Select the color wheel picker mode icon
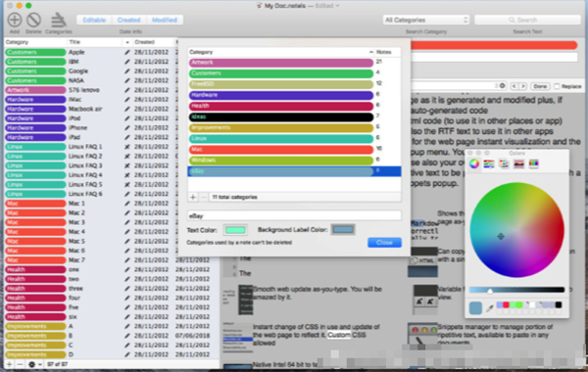The width and height of the screenshot is (588, 372). 474,163
